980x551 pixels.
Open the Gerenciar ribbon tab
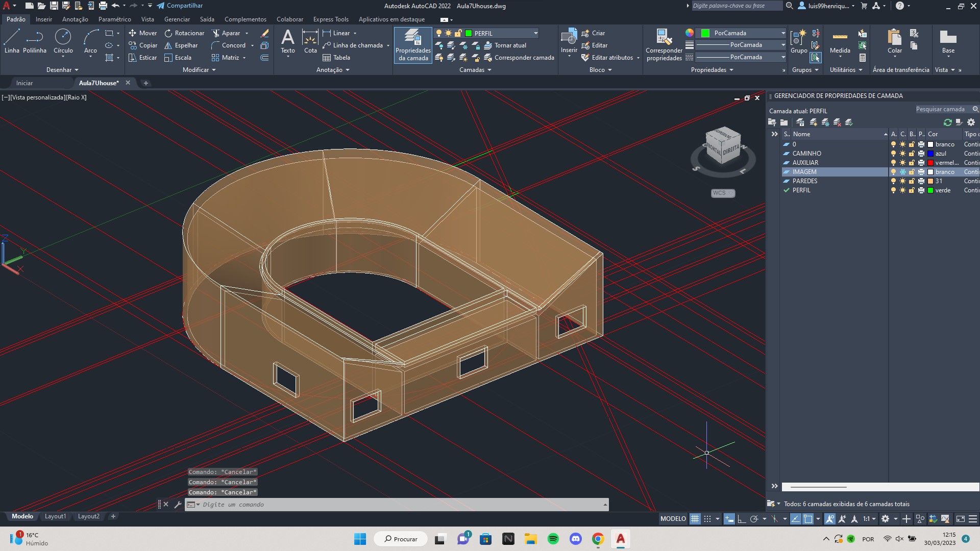pyautogui.click(x=177, y=19)
